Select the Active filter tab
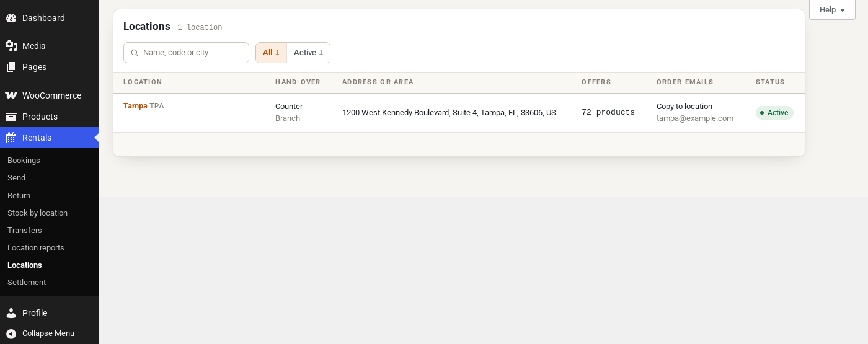Viewport: 868px width, 344px height. pos(308,53)
